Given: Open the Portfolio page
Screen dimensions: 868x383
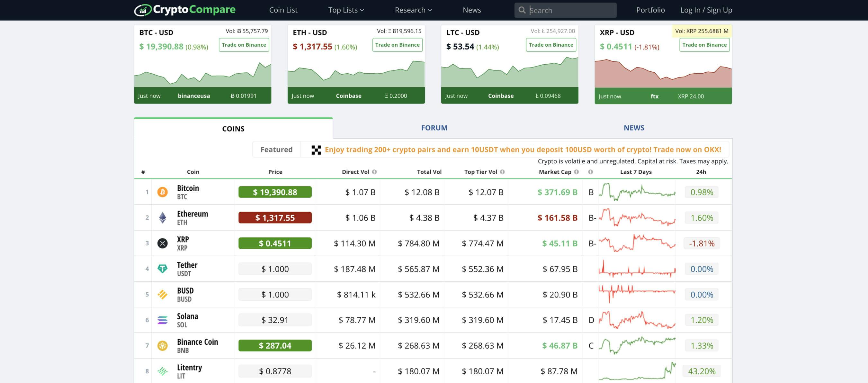Looking at the screenshot, I should (x=650, y=10).
